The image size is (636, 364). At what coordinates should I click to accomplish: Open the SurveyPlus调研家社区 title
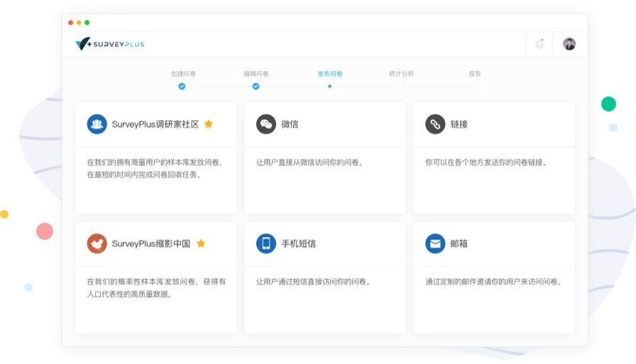click(155, 124)
